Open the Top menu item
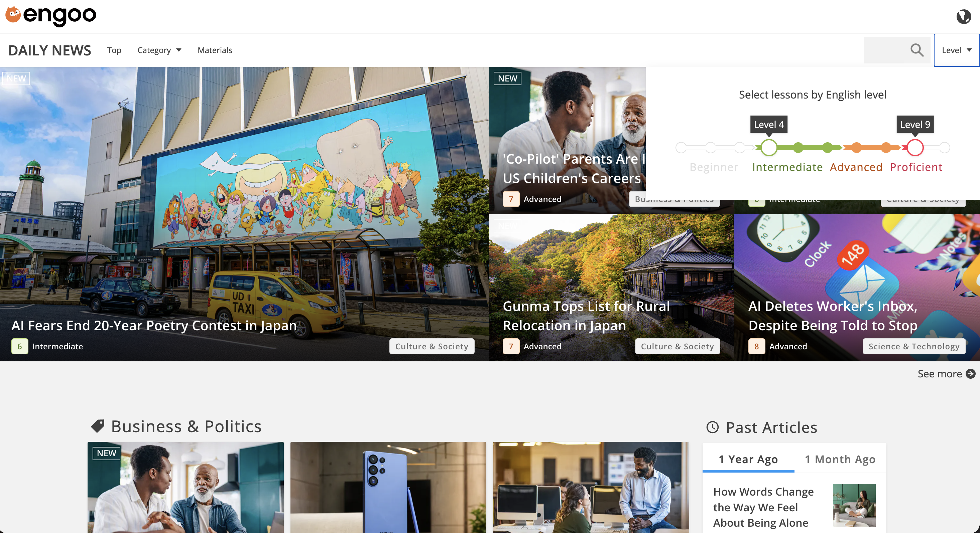 coord(114,50)
